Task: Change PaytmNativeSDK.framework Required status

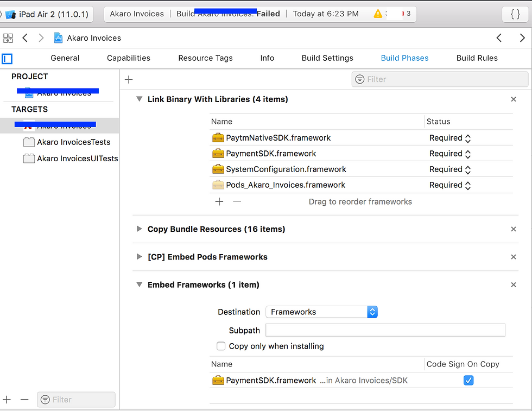Action: pos(450,138)
